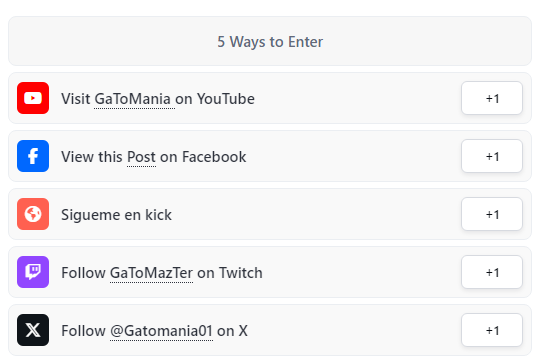
Task: Click the black X logo icon
Action: pyautogui.click(x=33, y=330)
